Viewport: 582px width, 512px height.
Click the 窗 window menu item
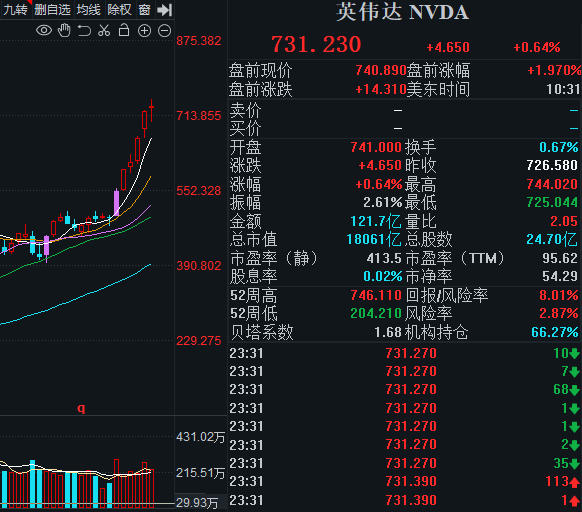coord(144,10)
